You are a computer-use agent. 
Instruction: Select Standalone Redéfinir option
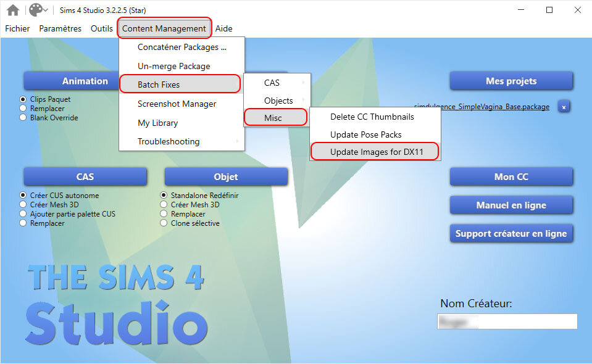164,195
